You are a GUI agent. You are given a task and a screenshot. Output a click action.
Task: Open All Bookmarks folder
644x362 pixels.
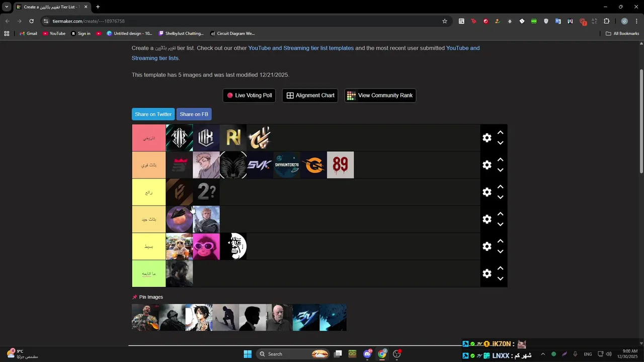(x=622, y=34)
